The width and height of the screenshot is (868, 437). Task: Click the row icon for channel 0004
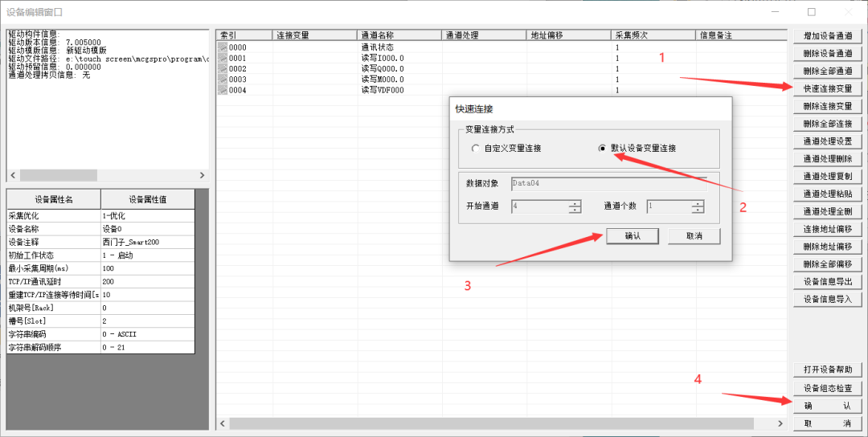pyautogui.click(x=223, y=90)
